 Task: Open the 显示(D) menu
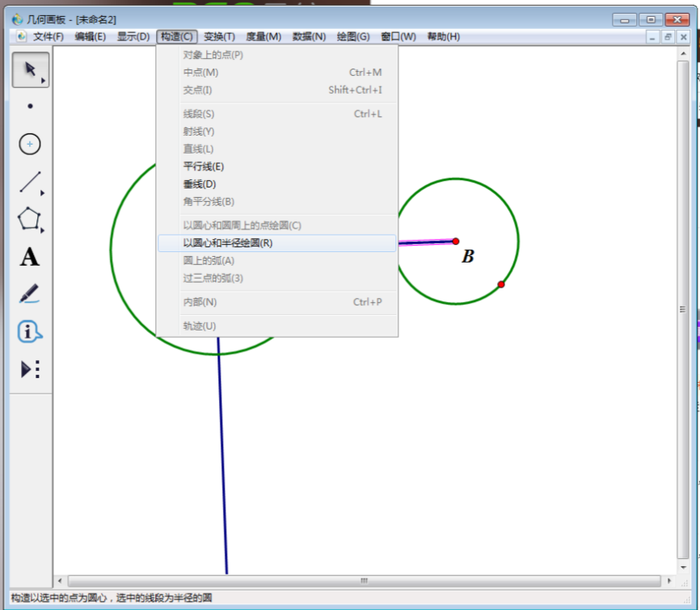133,36
